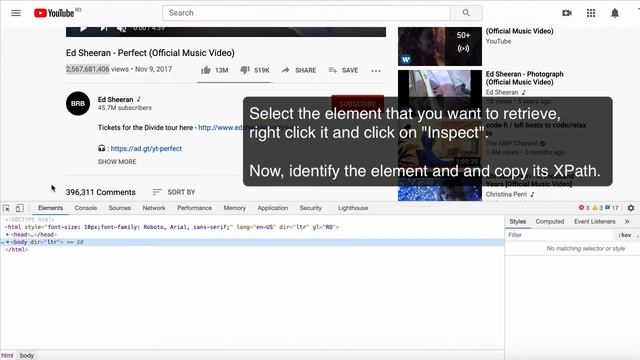Expand description with SHOW MORE
640x360 pixels.
[117, 162]
